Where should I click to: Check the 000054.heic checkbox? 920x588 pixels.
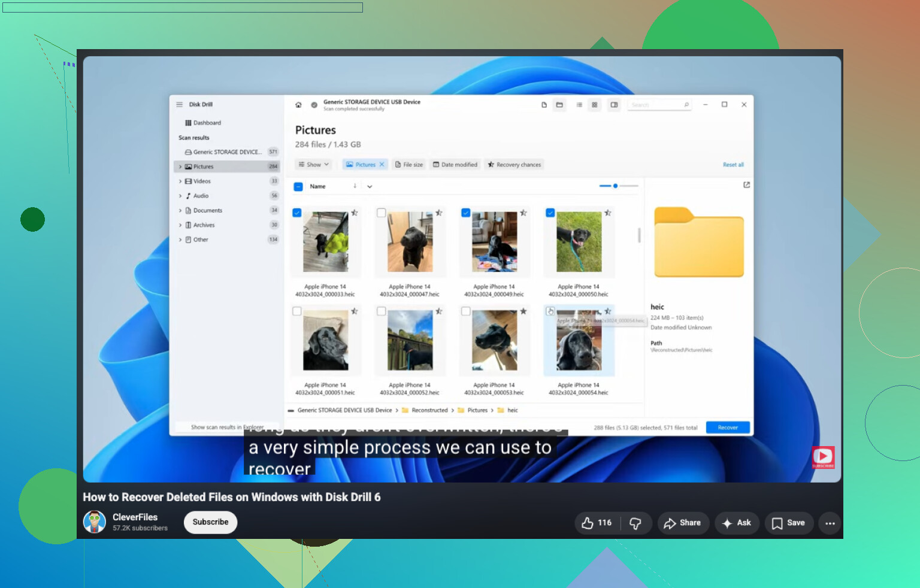550,311
